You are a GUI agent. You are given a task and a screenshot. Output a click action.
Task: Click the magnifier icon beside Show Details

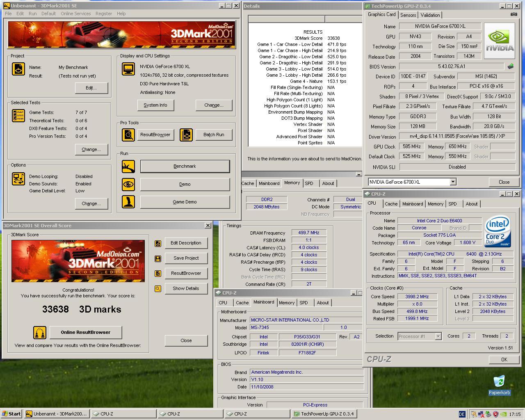(158, 289)
